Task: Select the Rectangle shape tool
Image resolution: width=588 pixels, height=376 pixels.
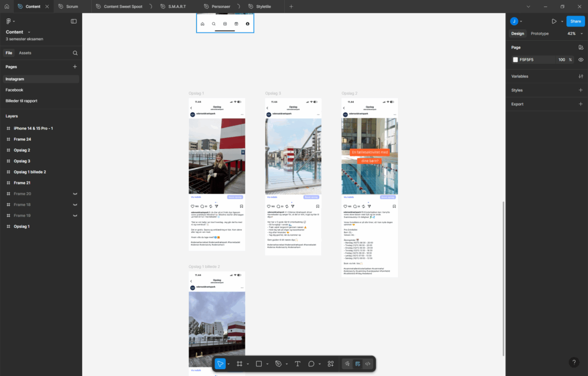Action: (259, 363)
